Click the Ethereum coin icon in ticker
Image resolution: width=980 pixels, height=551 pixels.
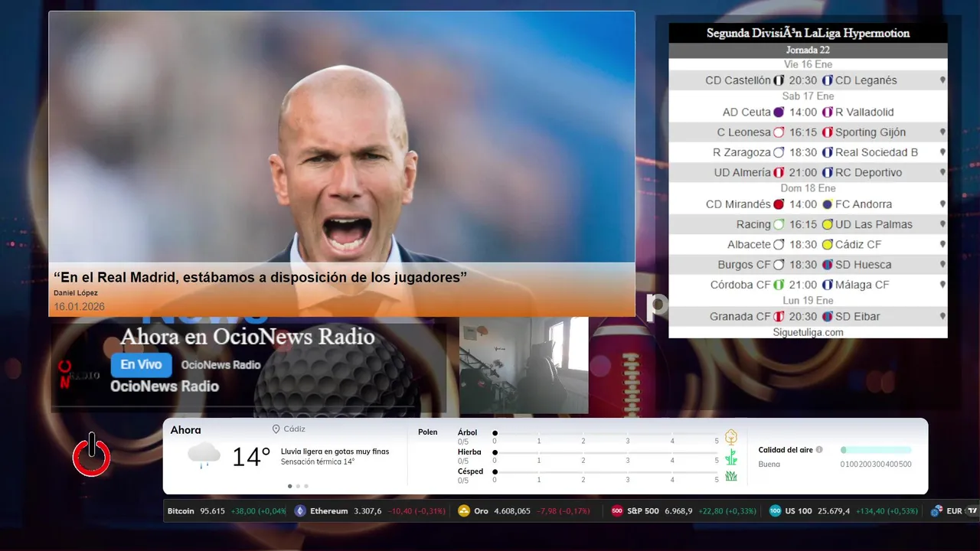(300, 511)
